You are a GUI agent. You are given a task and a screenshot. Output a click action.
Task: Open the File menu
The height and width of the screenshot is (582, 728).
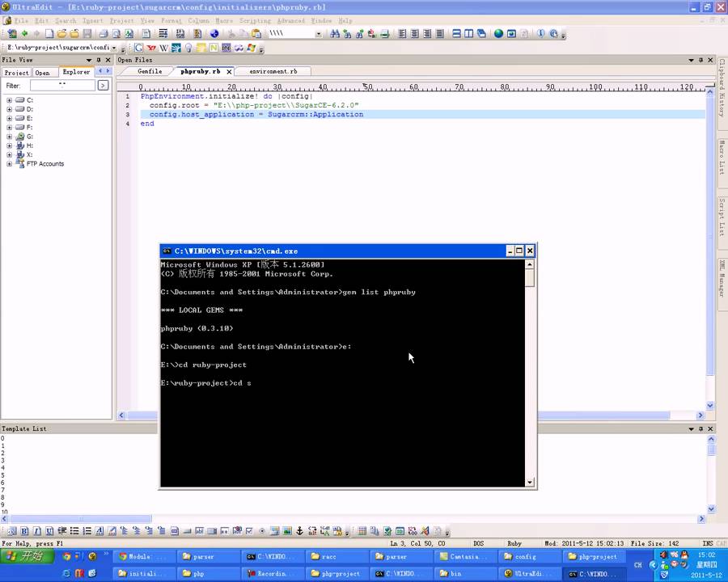click(x=21, y=20)
